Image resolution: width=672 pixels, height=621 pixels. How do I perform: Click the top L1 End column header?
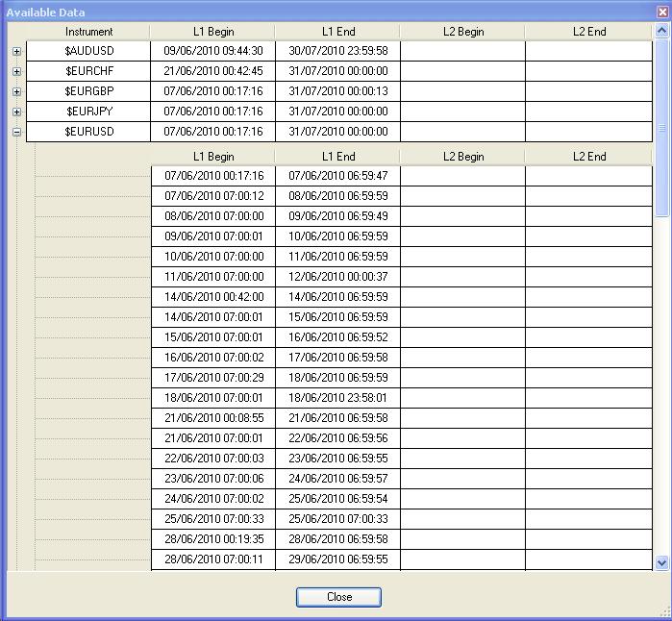coord(338,32)
